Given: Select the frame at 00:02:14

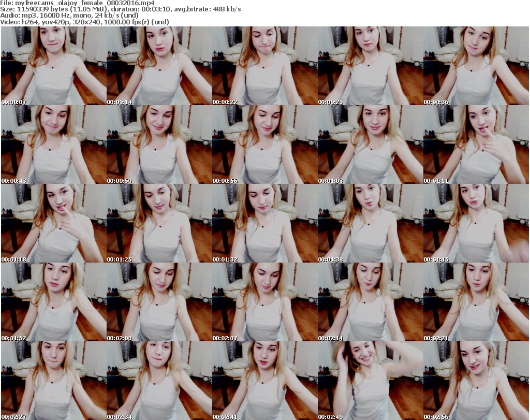Looking at the screenshot, I should [x=370, y=302].
